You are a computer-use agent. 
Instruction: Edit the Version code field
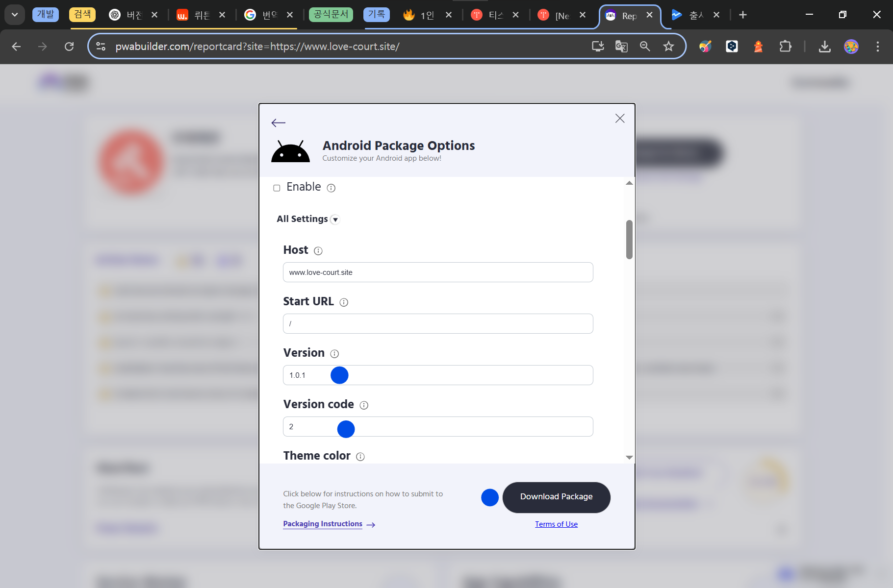coord(438,427)
